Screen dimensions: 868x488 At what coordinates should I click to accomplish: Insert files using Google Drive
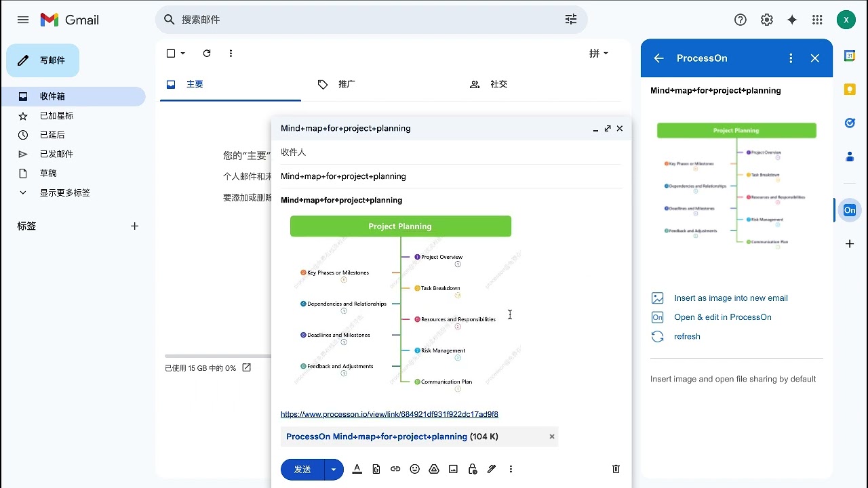(x=434, y=469)
